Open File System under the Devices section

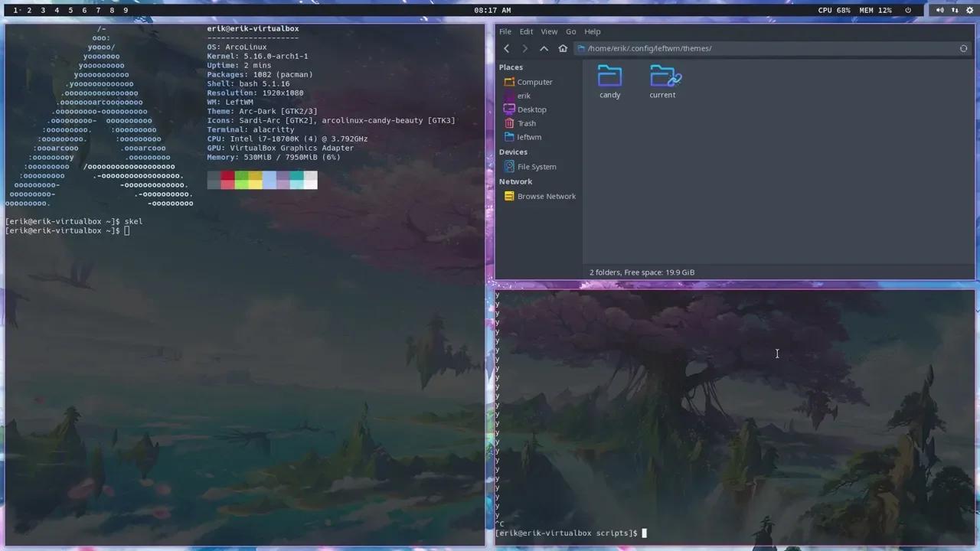pyautogui.click(x=537, y=166)
